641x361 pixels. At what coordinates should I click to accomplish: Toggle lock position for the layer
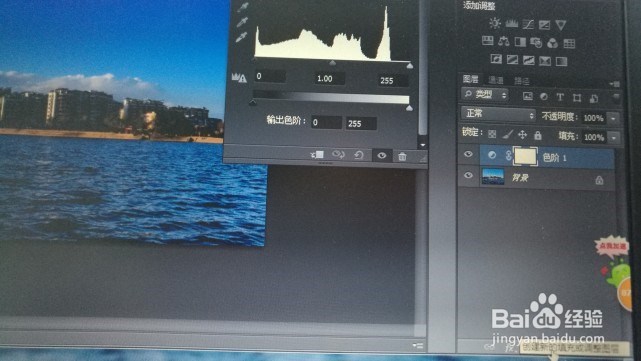pyautogui.click(x=522, y=135)
